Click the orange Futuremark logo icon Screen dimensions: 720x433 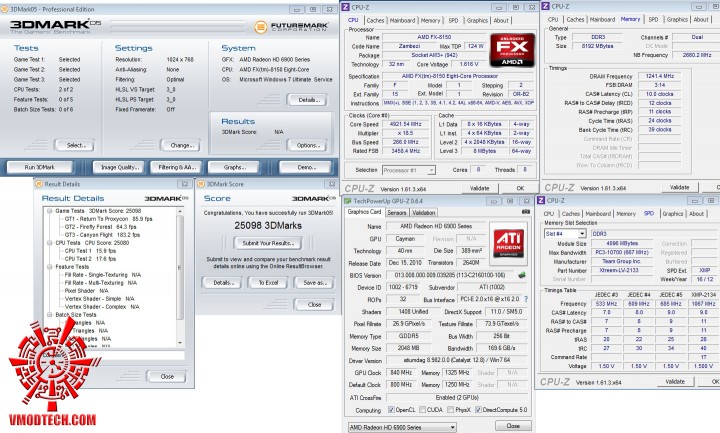point(260,27)
